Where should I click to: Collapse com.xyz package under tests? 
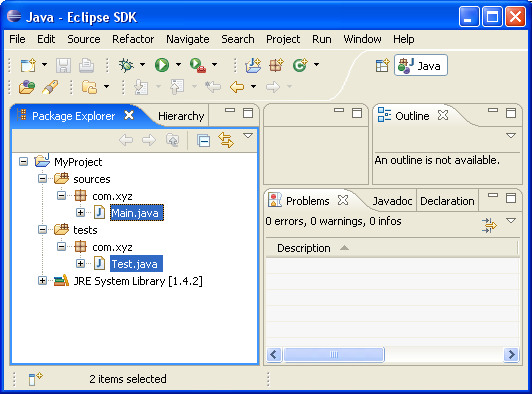(61, 246)
